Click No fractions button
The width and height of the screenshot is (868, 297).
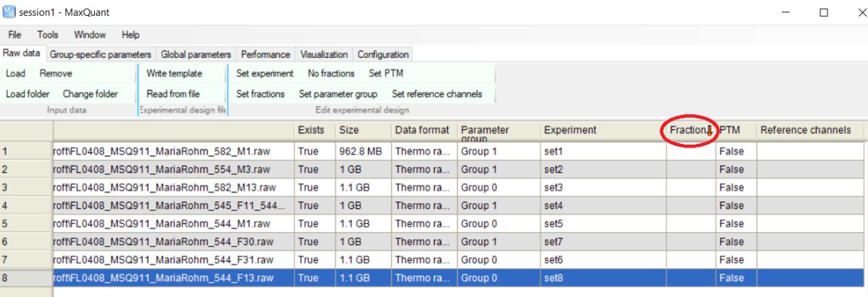[331, 74]
